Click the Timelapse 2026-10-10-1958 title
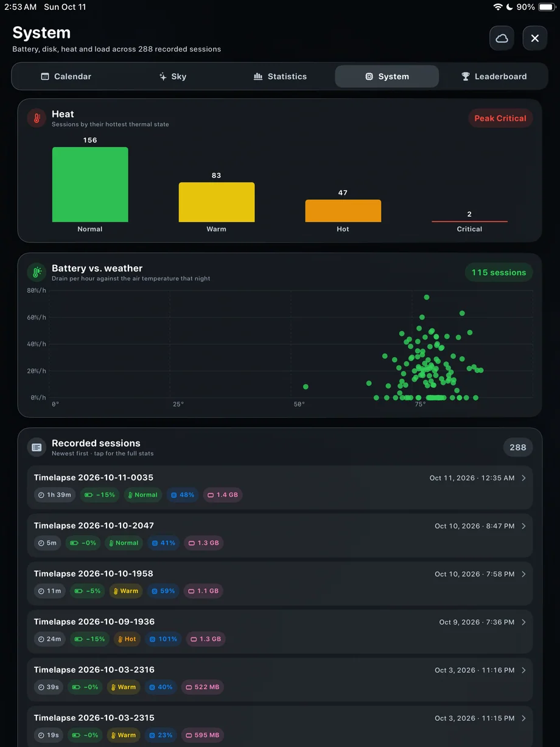The width and height of the screenshot is (560, 747). click(x=94, y=574)
